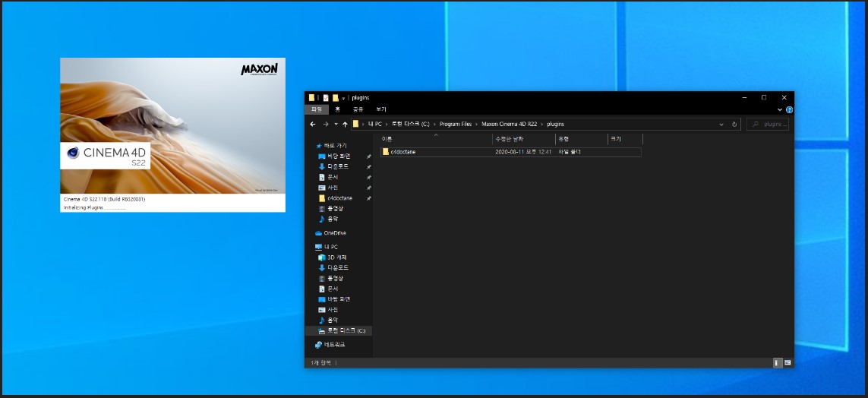Click pin icon beside c4doctane quick access
Screen dimensions: 868x398
coord(368,198)
